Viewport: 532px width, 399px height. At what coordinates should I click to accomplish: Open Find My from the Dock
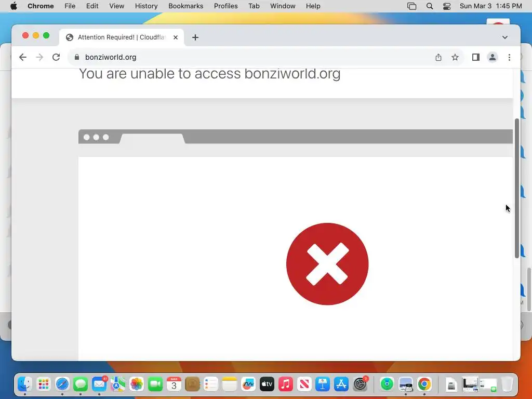click(387, 384)
